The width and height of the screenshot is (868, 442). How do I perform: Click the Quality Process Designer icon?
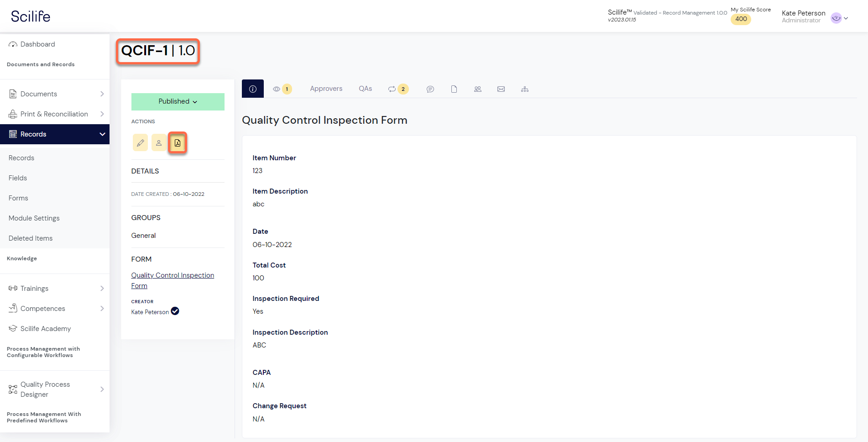[13, 389]
